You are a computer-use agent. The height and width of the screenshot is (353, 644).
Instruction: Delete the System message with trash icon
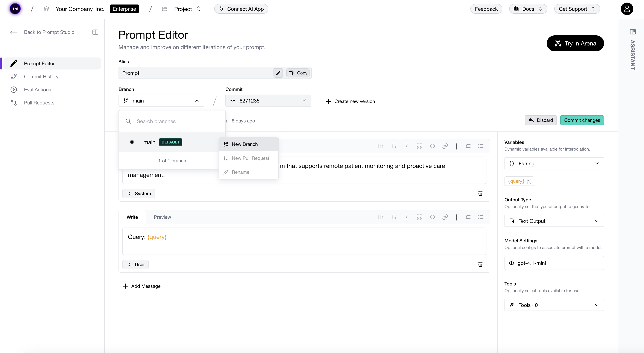(480, 194)
